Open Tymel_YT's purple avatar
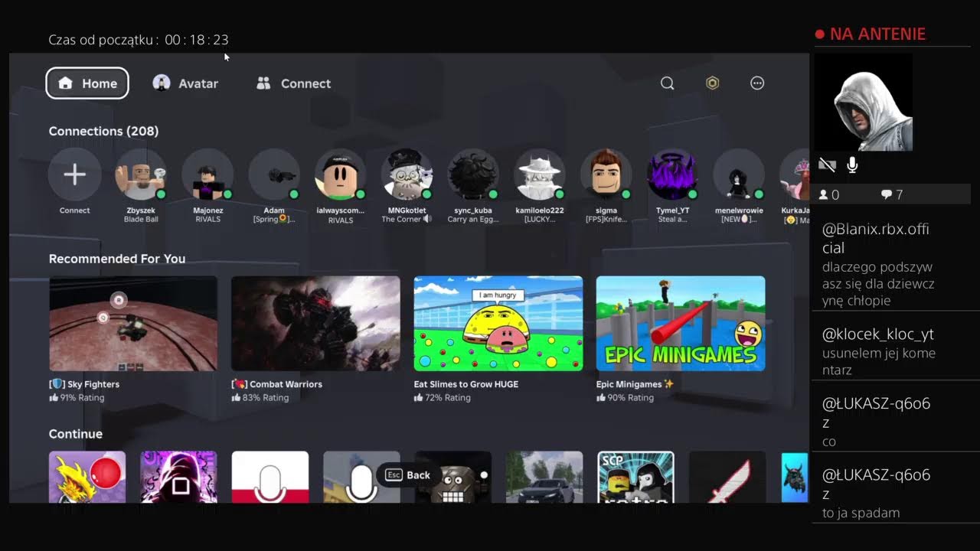The width and height of the screenshot is (980, 551). coord(673,174)
